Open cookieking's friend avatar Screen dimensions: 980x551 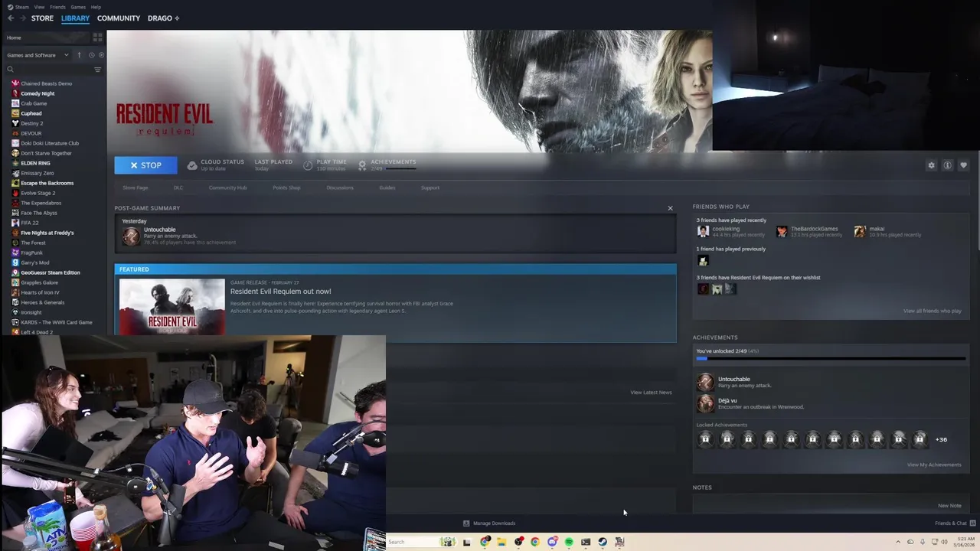703,231
